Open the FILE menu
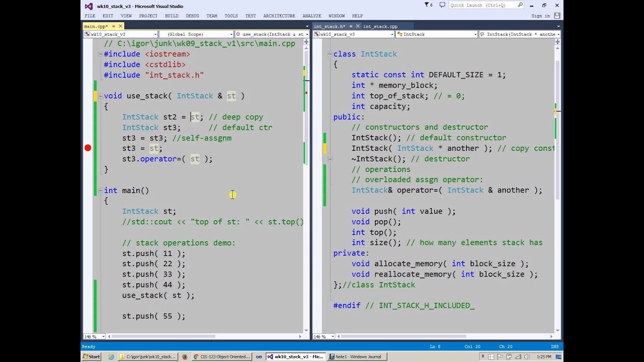This screenshot has height=362, width=644. [90, 16]
